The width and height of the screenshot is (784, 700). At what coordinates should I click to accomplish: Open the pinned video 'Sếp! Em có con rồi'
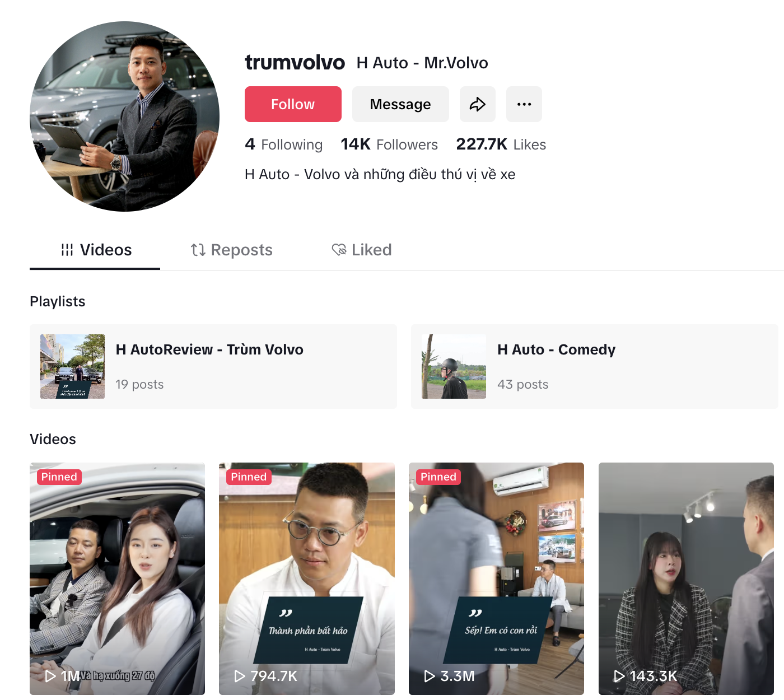point(496,578)
